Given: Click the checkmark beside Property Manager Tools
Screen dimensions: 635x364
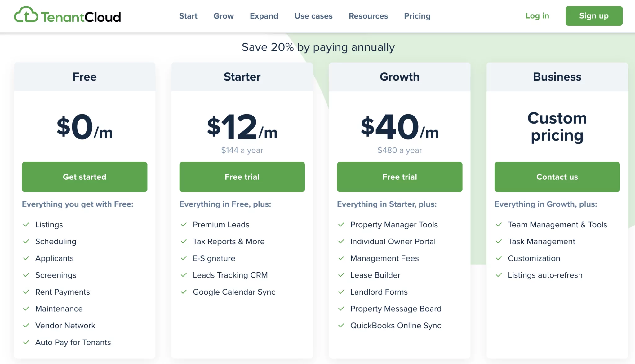Looking at the screenshot, I should [x=341, y=225].
